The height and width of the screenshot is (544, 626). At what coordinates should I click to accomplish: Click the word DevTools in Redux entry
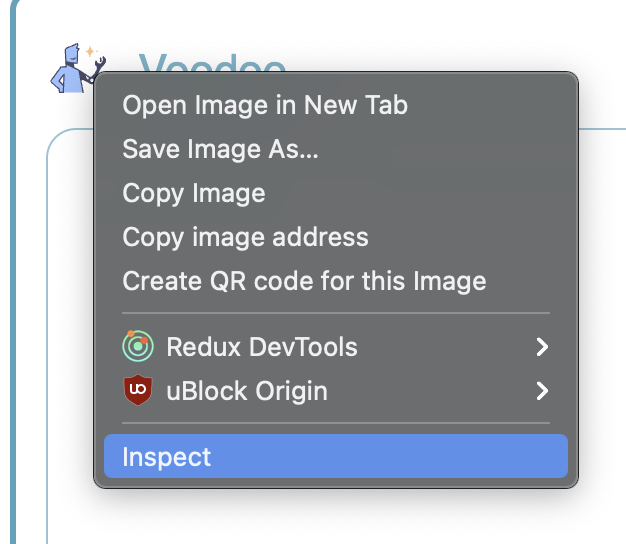click(x=303, y=346)
